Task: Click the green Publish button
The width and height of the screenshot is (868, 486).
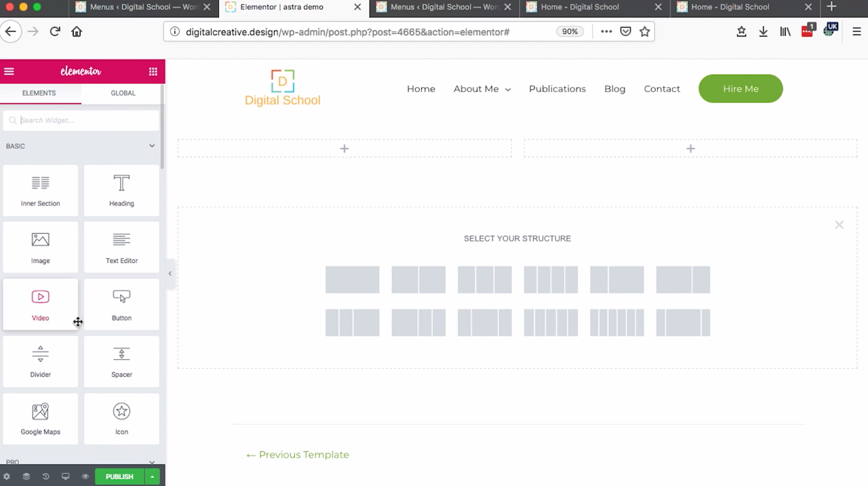Action: click(119, 477)
